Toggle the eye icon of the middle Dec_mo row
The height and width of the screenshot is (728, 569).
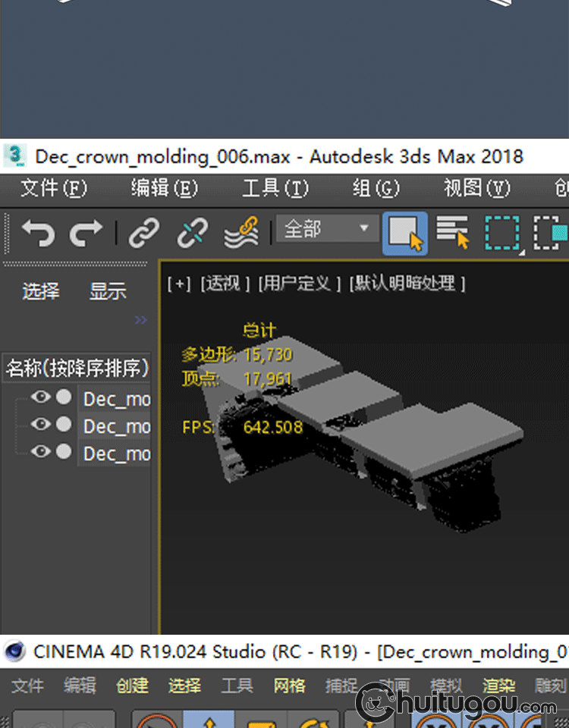pyautogui.click(x=40, y=424)
